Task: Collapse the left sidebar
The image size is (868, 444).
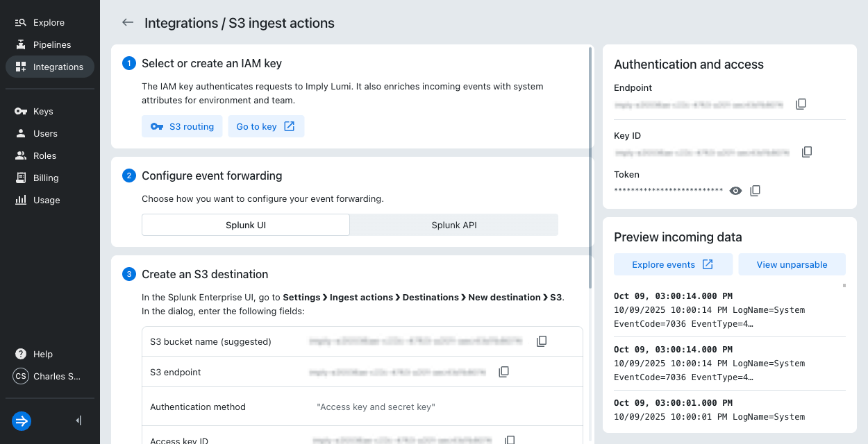Action: pos(78,420)
